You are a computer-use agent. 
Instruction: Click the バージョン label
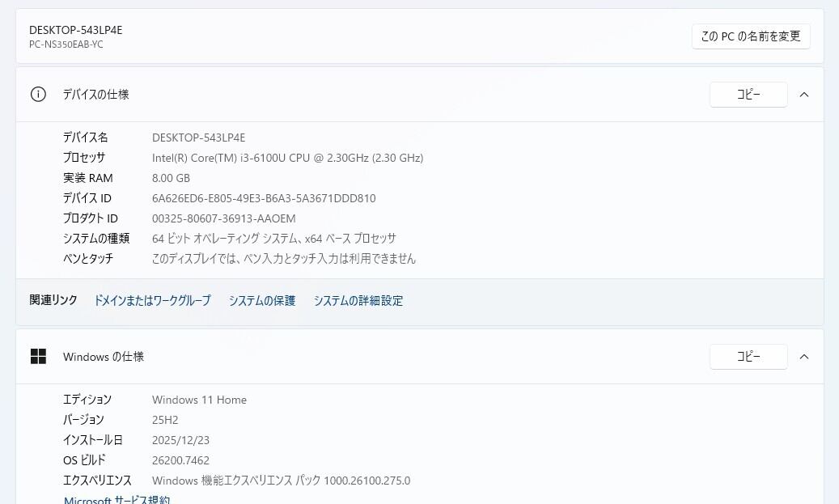pyautogui.click(x=83, y=420)
